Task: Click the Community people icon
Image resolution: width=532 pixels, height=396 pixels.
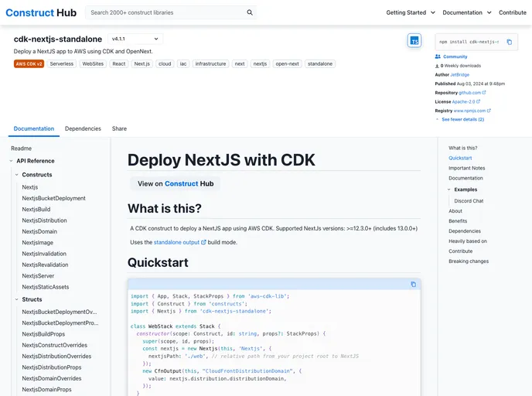Action: pos(438,56)
